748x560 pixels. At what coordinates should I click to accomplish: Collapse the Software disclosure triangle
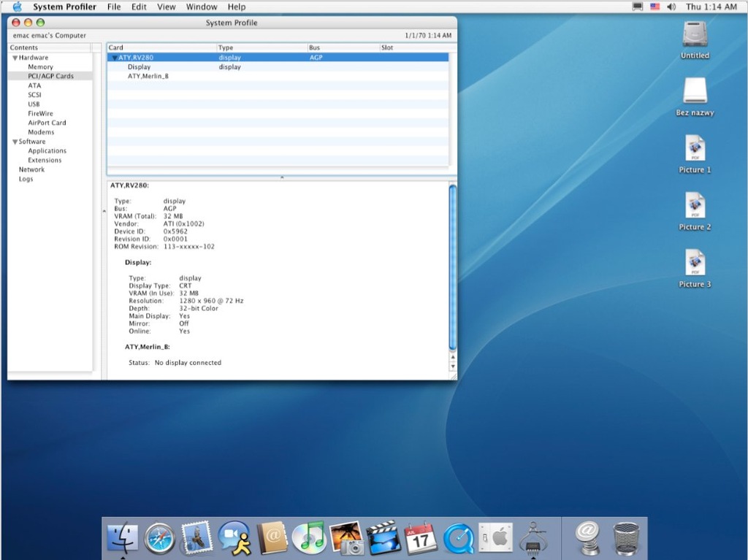(x=15, y=142)
